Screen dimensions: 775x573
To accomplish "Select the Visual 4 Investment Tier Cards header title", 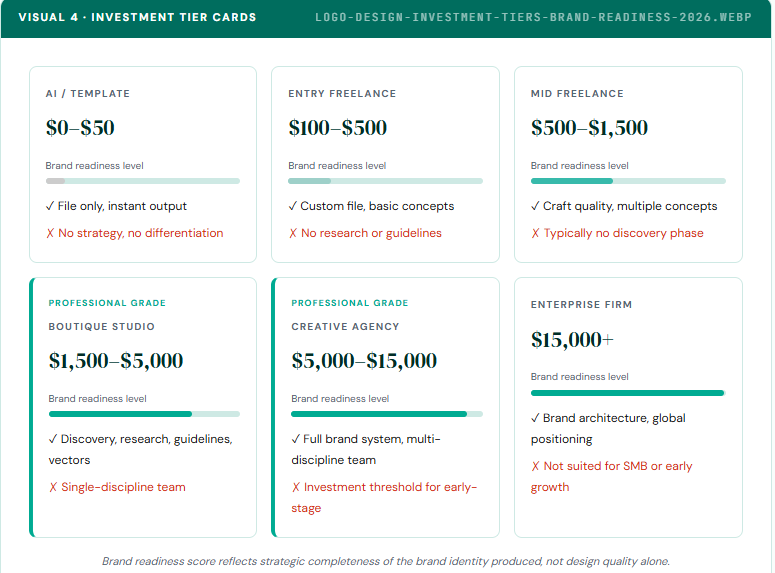I will point(137,17).
